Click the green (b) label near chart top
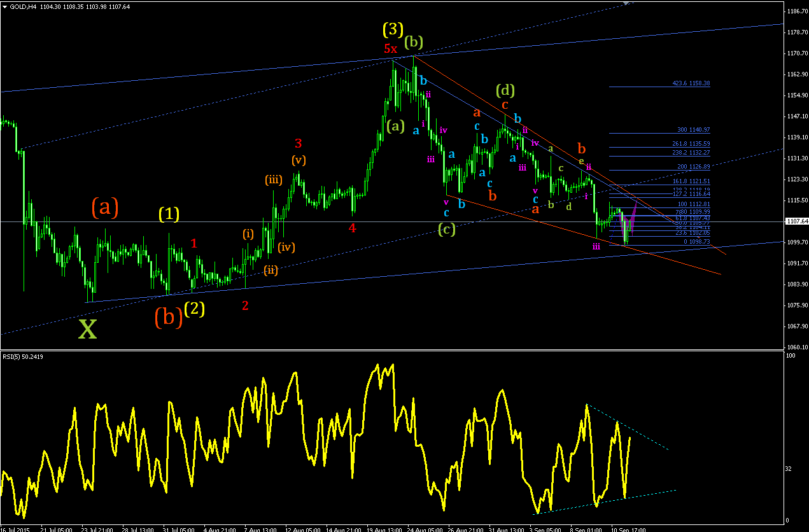The width and height of the screenshot is (809, 532). click(x=413, y=43)
